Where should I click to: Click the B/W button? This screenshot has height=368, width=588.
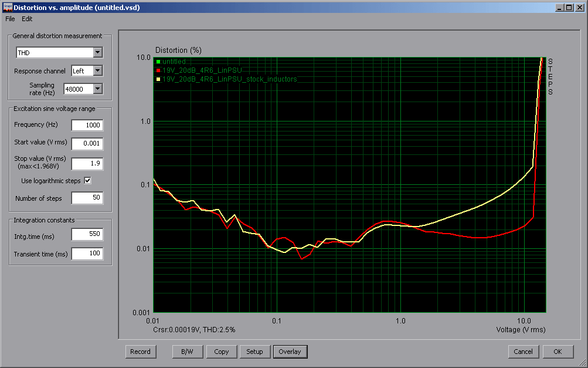pyautogui.click(x=187, y=352)
